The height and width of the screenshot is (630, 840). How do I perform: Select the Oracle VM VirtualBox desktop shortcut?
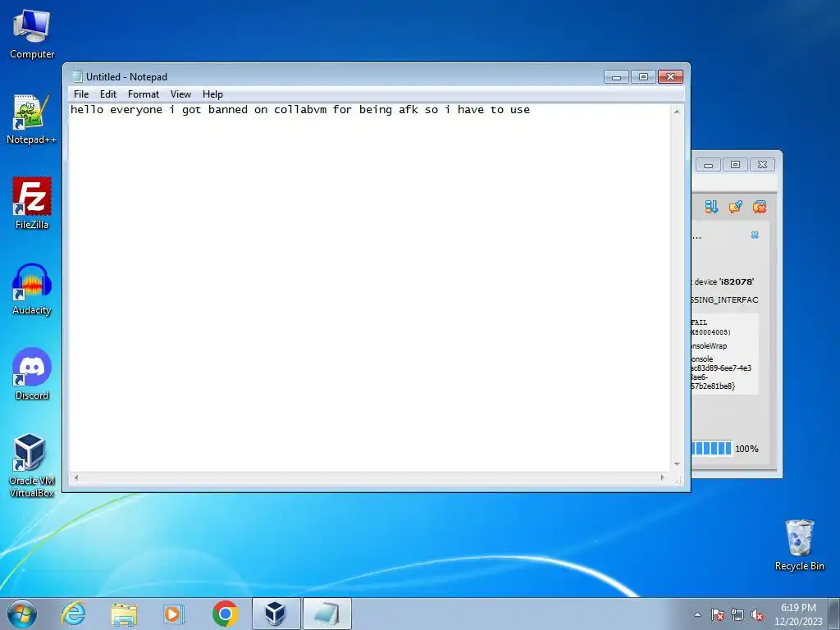tap(32, 465)
